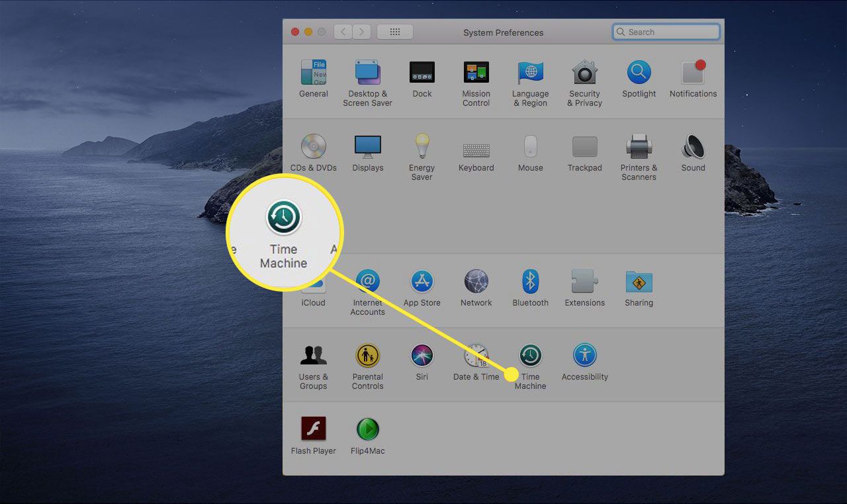Click the forward navigation arrow

361,32
